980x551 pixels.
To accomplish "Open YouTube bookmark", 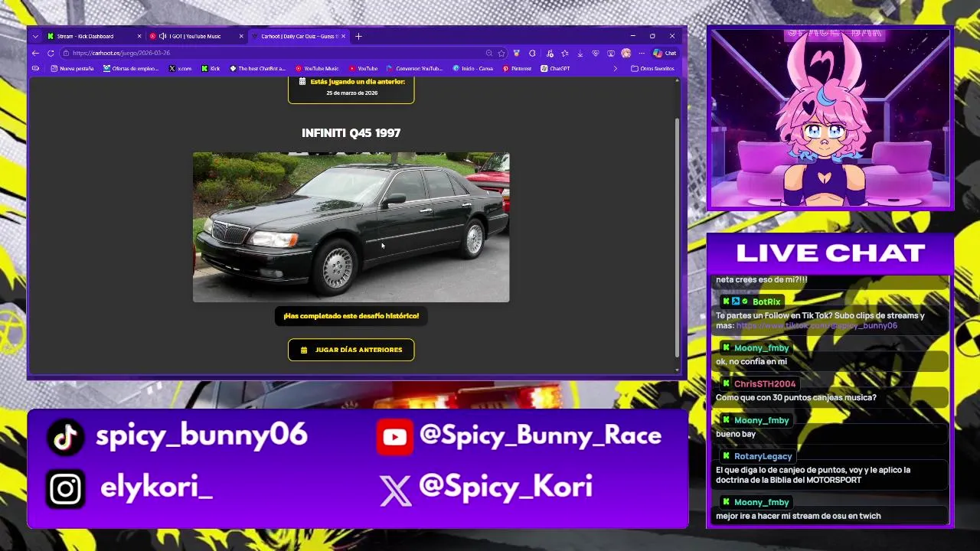I will coord(363,68).
